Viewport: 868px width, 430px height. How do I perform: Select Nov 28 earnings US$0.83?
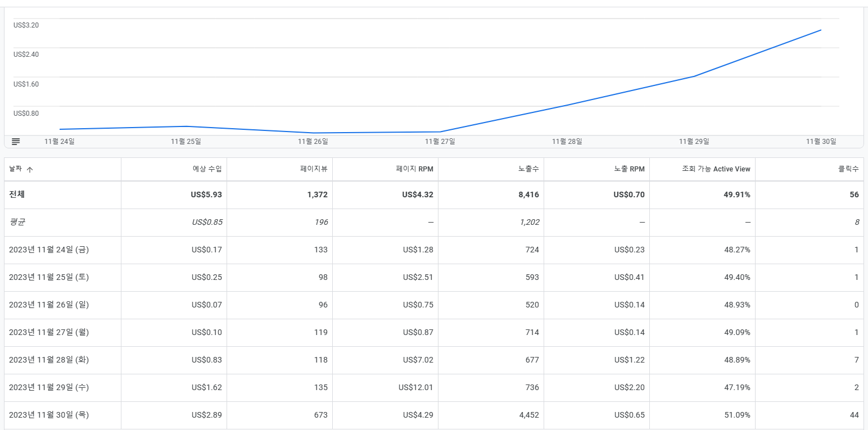(x=207, y=360)
